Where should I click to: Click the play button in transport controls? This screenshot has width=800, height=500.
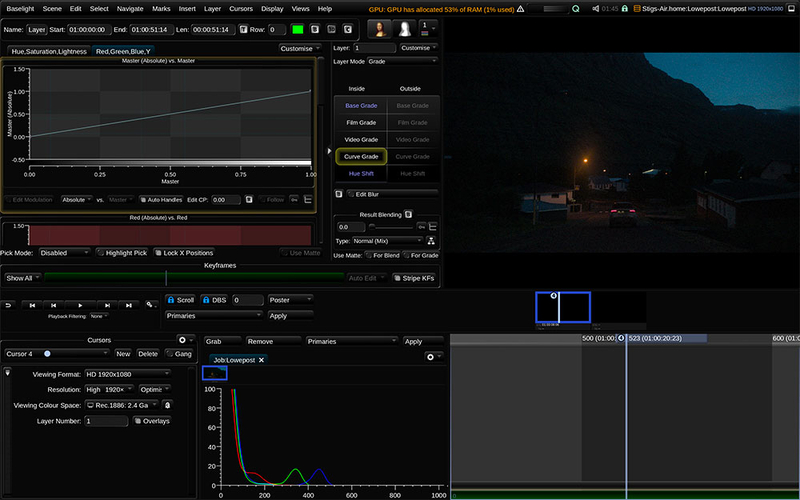point(79,305)
